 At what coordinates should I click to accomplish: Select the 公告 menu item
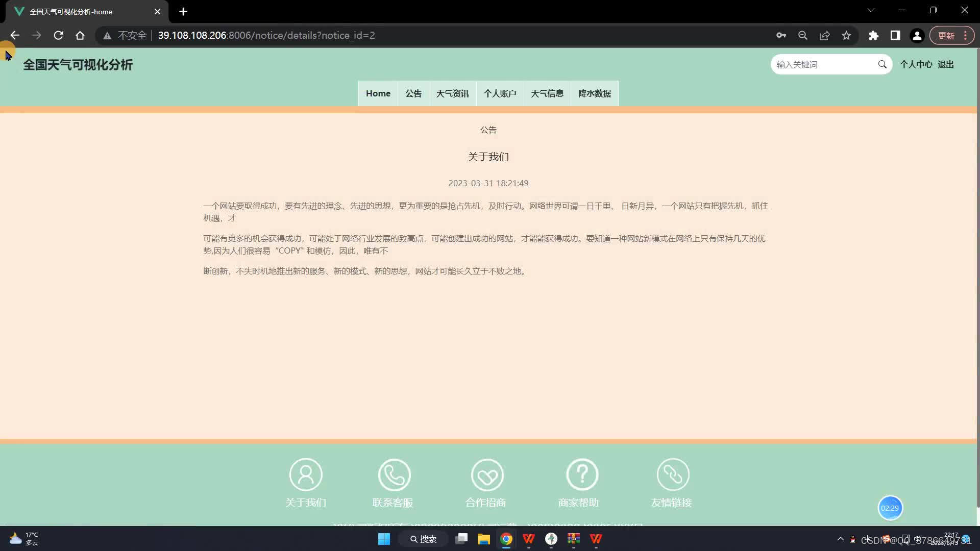coord(413,93)
